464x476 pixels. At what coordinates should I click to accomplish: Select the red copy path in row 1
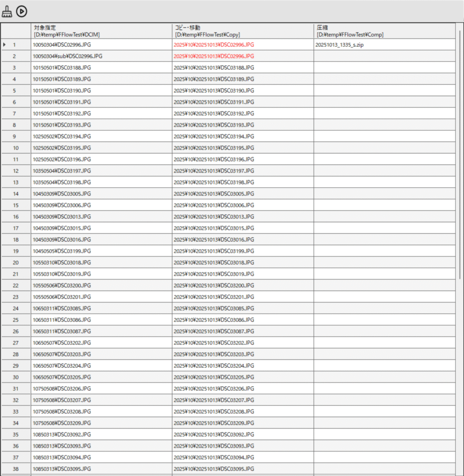pyautogui.click(x=214, y=45)
